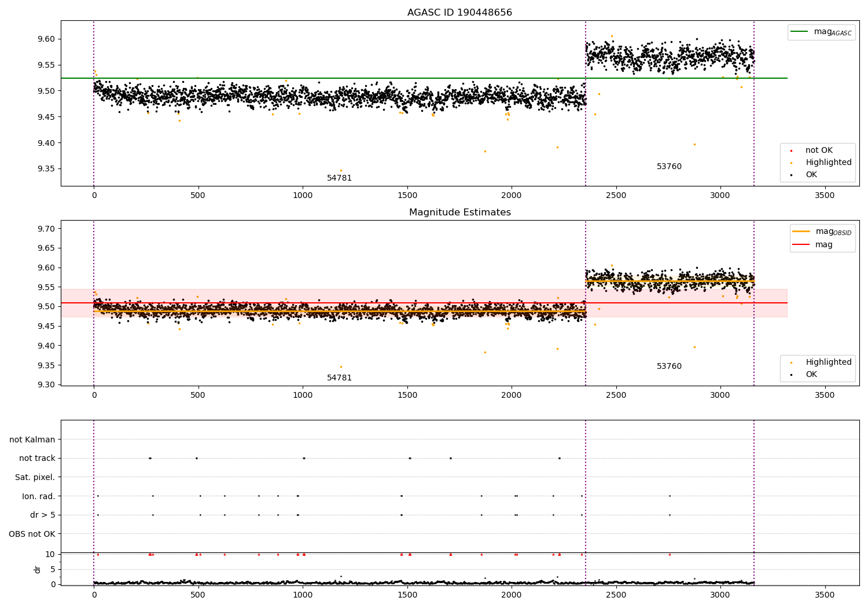The width and height of the screenshot is (868, 608).
Task: Click the 9.35 y-axis tick in top plot
Action: [47, 170]
